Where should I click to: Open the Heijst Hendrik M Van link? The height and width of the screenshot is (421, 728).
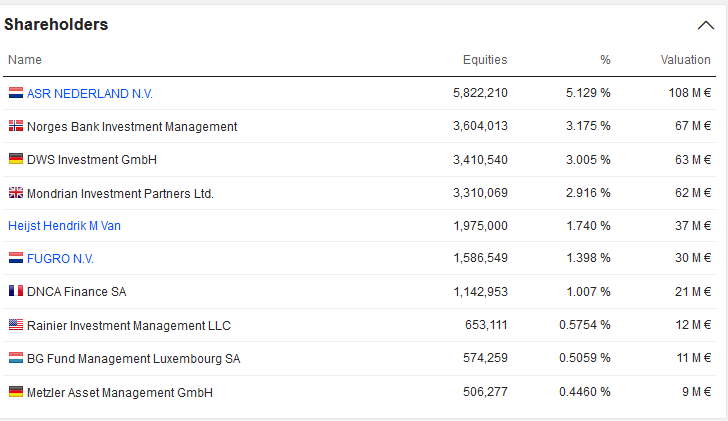(x=64, y=226)
